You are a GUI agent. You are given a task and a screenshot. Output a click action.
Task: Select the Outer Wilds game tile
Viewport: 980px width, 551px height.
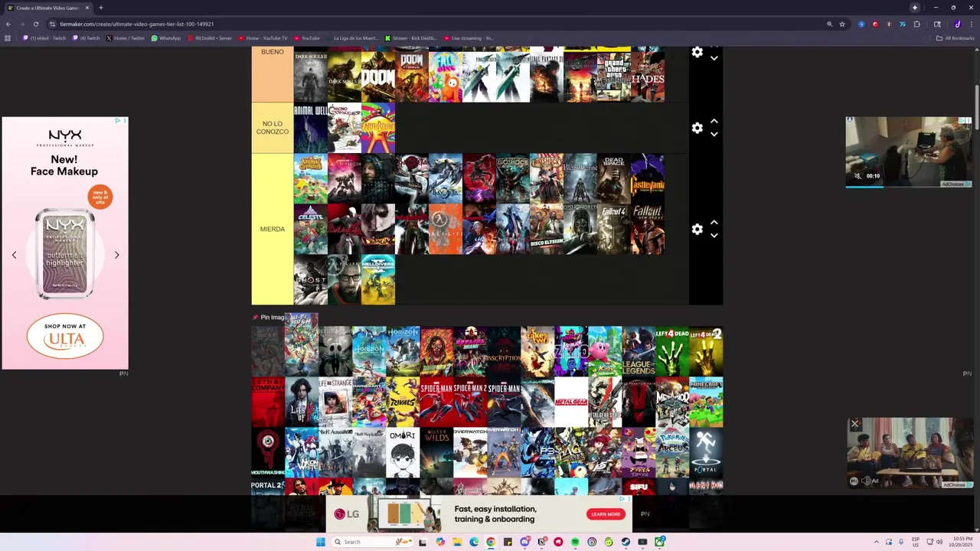pos(436,452)
